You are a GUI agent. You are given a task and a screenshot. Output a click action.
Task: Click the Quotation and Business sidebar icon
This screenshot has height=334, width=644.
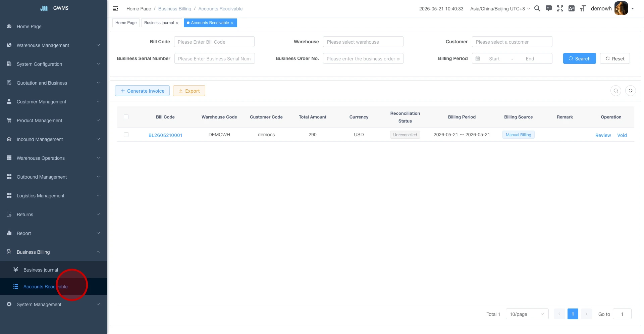(9, 83)
